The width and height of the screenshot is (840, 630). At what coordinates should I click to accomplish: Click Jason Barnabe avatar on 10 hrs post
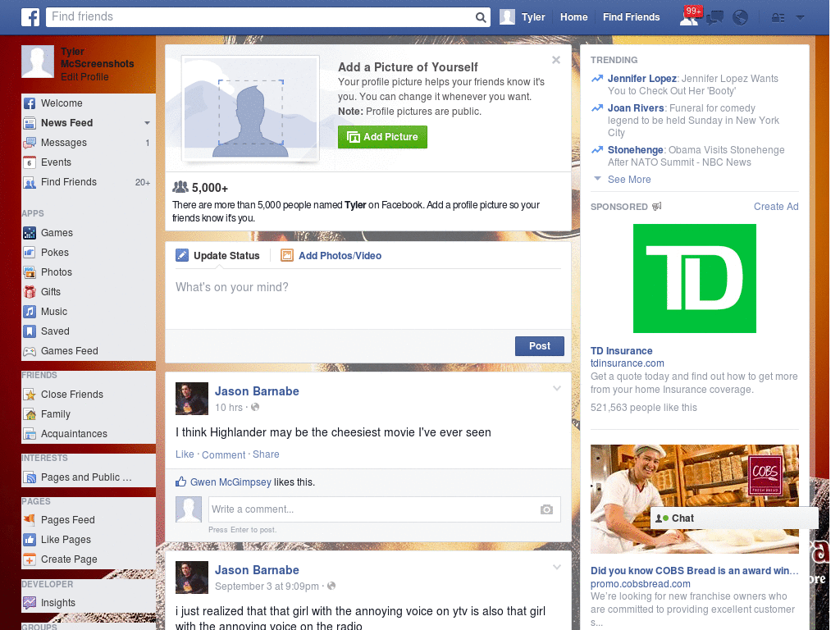click(192, 399)
